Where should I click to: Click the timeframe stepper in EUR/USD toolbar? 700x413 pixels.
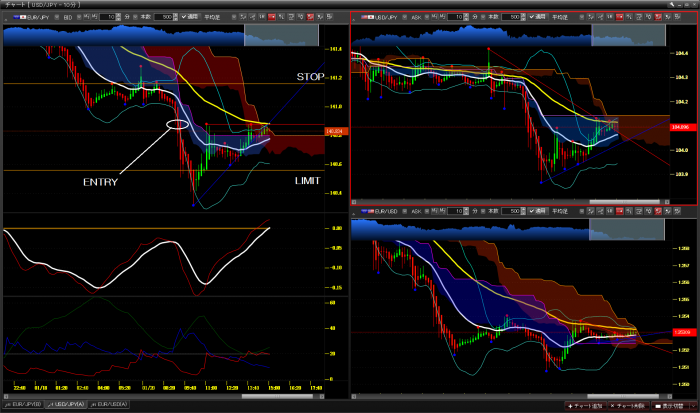click(x=466, y=211)
